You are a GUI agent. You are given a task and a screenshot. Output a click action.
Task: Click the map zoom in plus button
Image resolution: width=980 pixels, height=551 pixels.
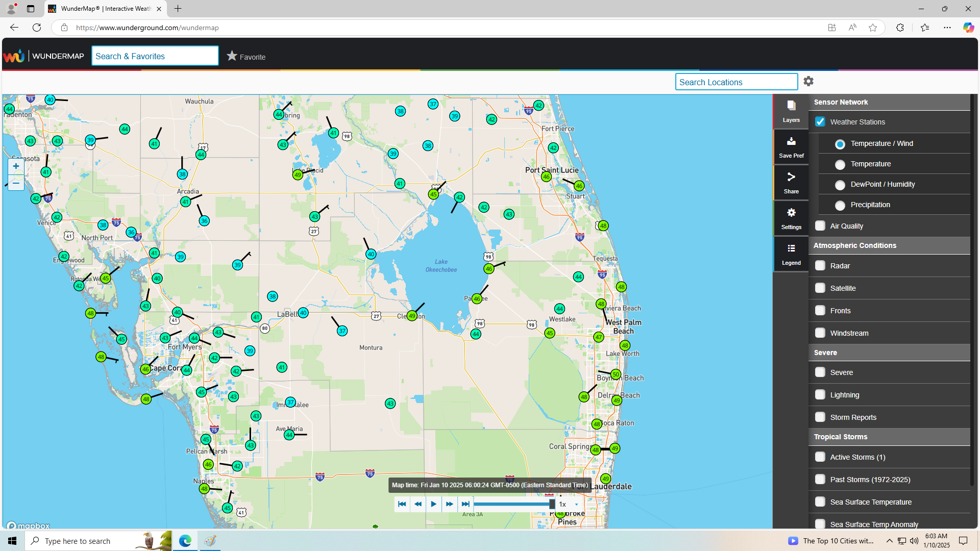point(16,166)
